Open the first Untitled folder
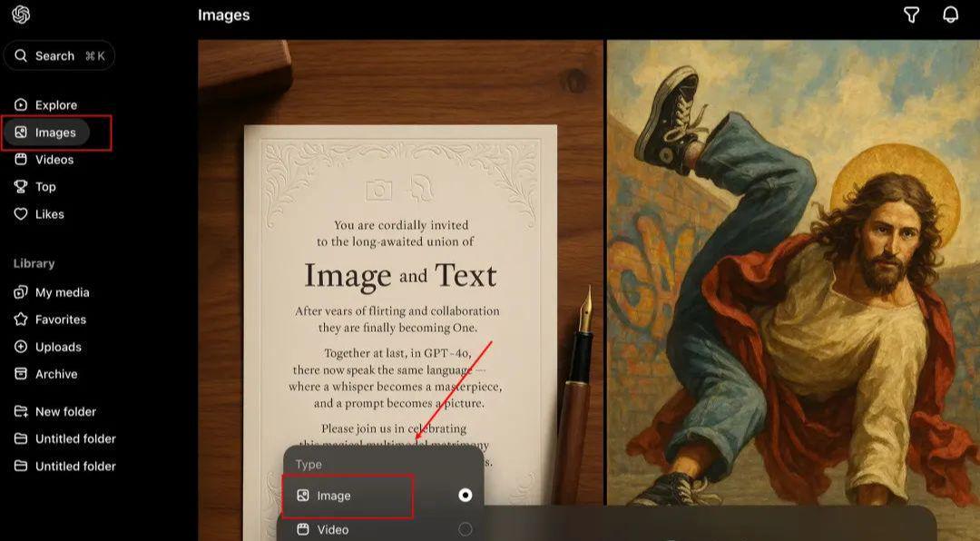 [74, 438]
